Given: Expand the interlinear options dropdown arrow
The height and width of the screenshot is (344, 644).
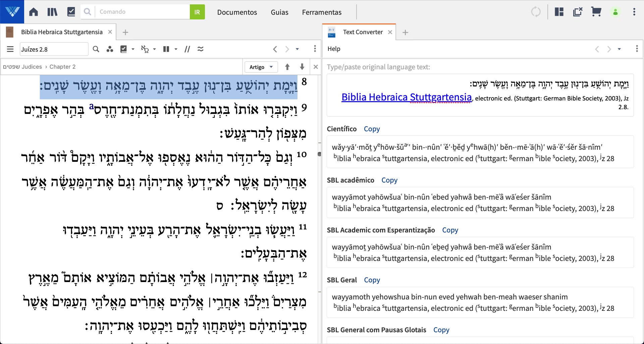Looking at the screenshot, I should point(154,49).
